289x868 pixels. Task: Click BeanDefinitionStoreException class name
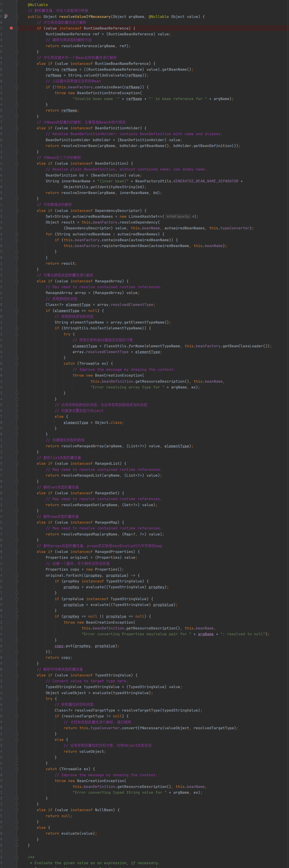pyautogui.click(x=108, y=93)
